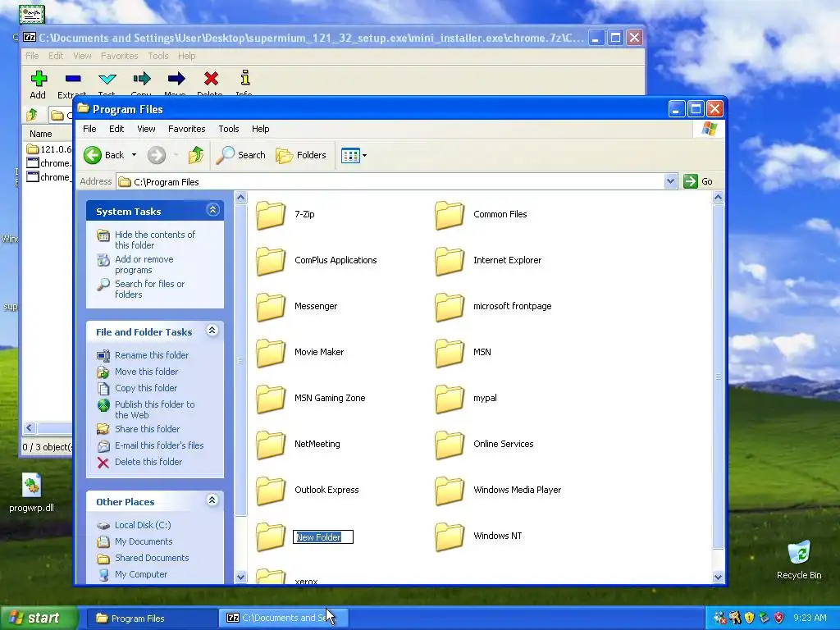The height and width of the screenshot is (630, 840).
Task: Collapse the System Tasks panel
Action: pyautogui.click(x=212, y=210)
